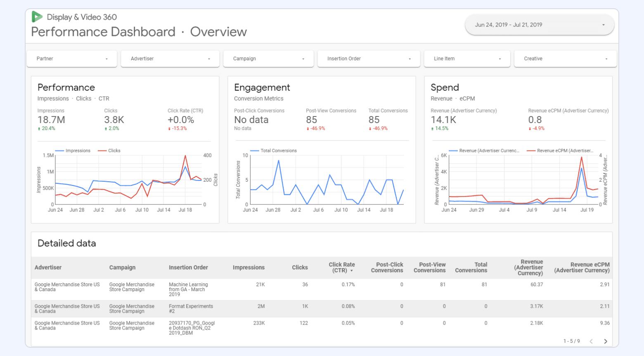
Task: Go to next page of Detailed data table
Action: [x=606, y=342]
